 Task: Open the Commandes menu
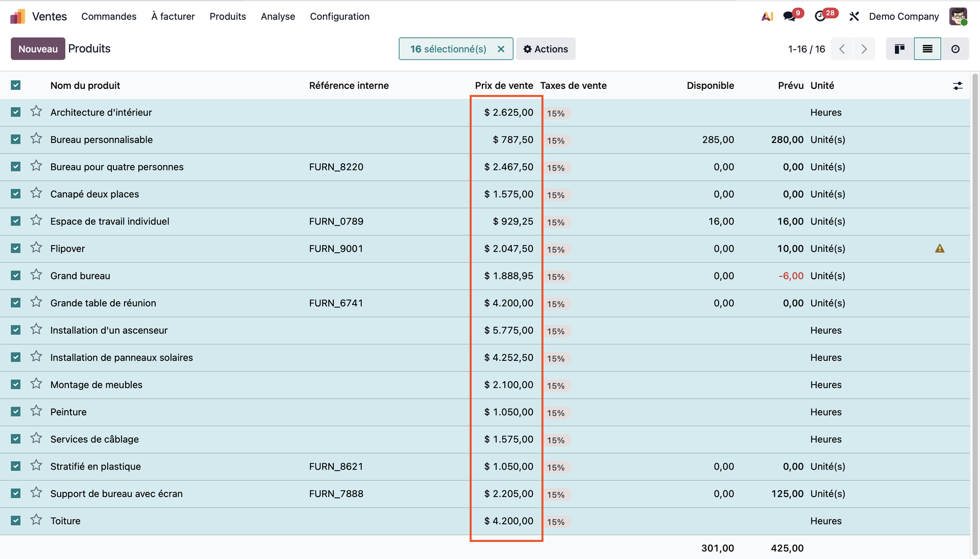tap(109, 16)
